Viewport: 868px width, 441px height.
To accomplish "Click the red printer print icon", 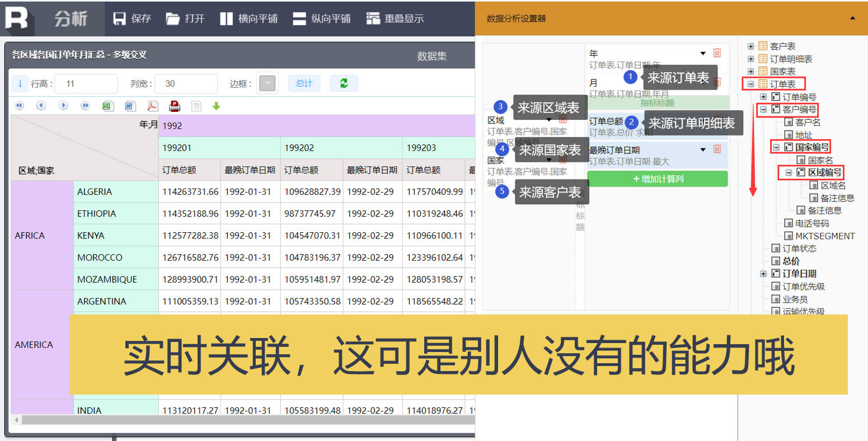I will click(175, 106).
